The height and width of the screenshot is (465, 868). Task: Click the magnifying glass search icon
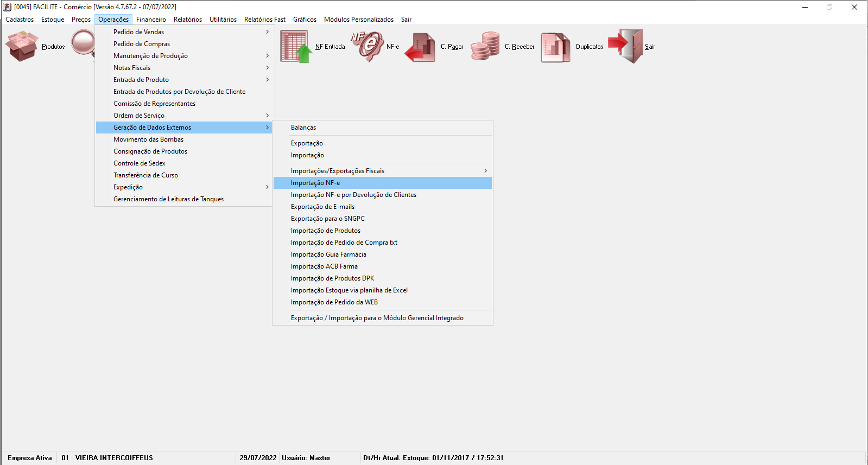83,43
